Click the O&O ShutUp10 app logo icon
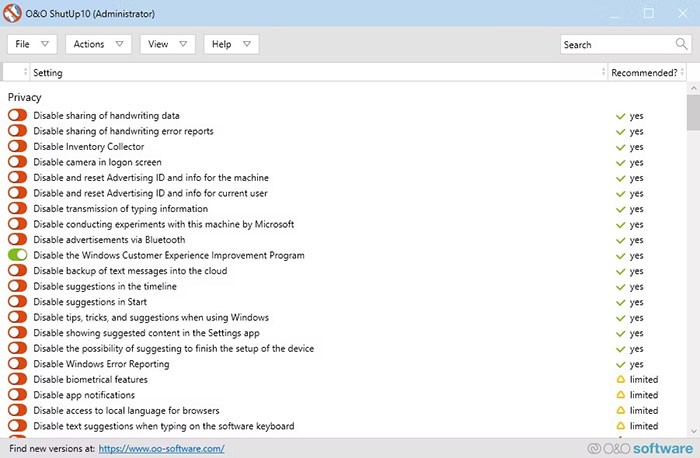The width and height of the screenshot is (700, 458). point(12,13)
